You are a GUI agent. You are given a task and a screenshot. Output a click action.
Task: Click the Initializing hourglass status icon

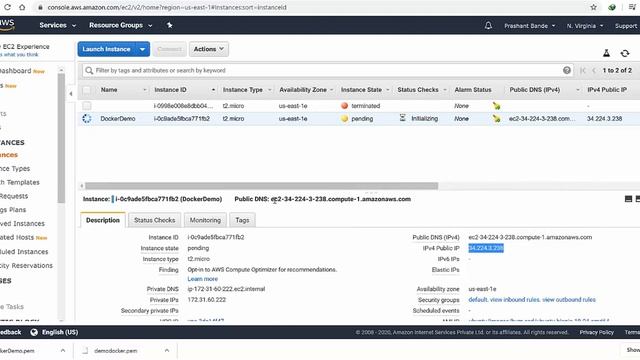[x=402, y=118]
